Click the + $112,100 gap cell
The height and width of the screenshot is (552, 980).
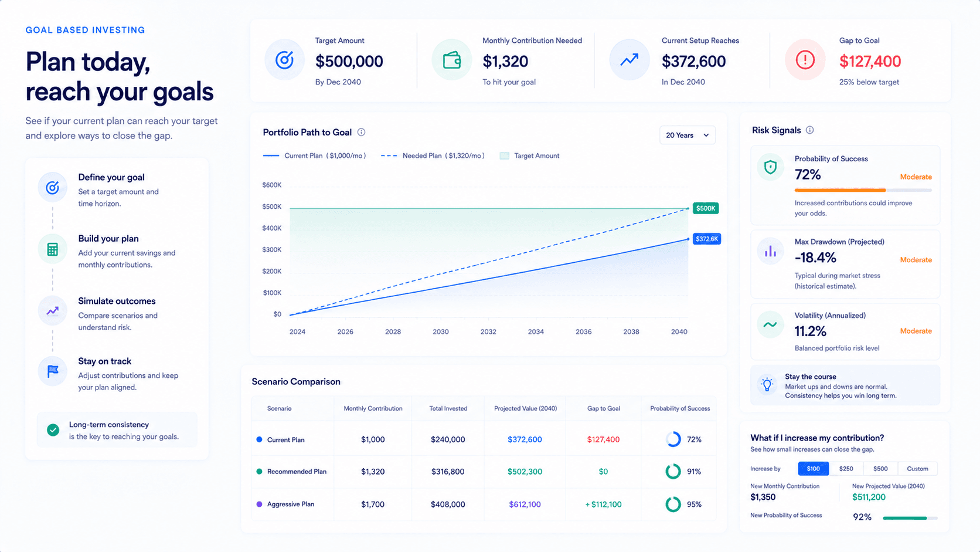603,504
